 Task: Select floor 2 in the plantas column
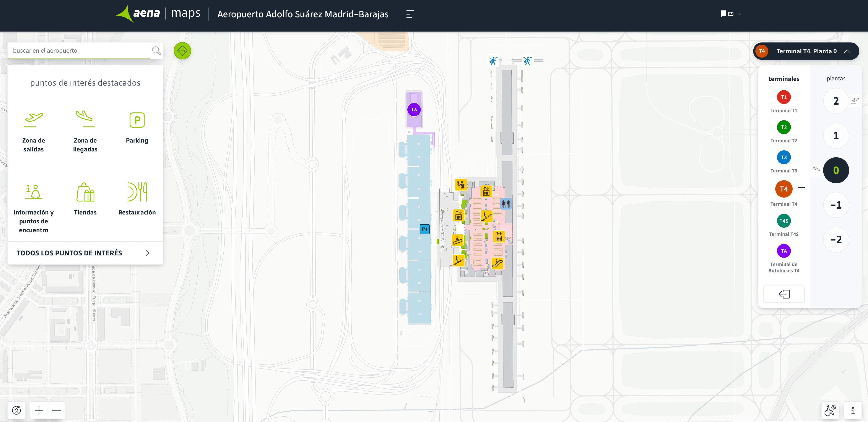pyautogui.click(x=836, y=101)
